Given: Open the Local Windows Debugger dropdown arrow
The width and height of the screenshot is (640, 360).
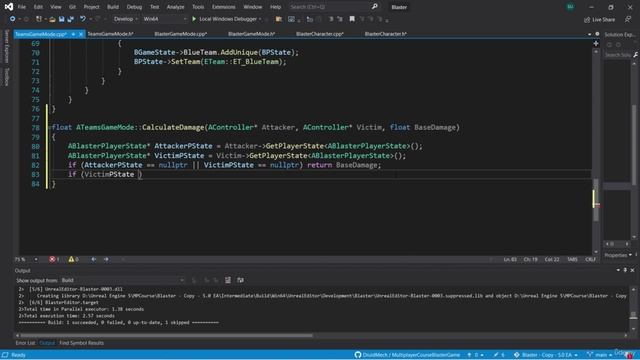Looking at the screenshot, I should tap(260, 19).
